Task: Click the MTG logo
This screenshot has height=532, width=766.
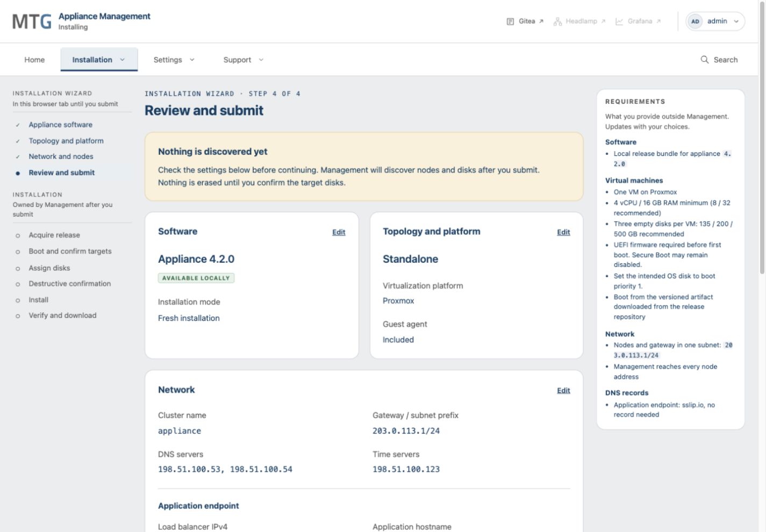Action: tap(32, 21)
